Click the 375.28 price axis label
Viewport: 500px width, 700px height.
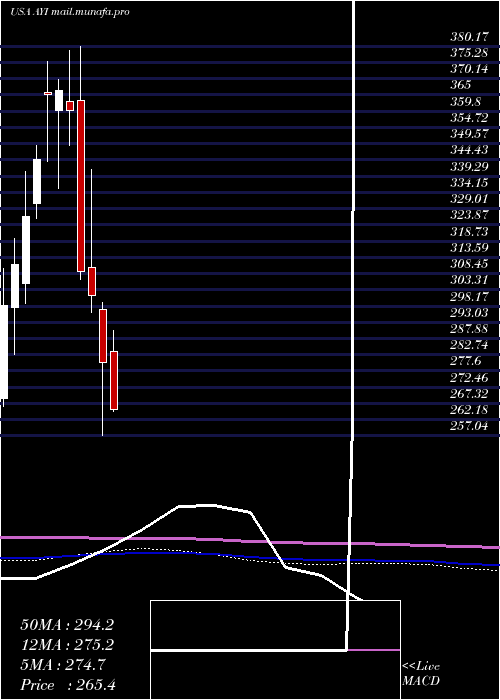[x=469, y=53]
